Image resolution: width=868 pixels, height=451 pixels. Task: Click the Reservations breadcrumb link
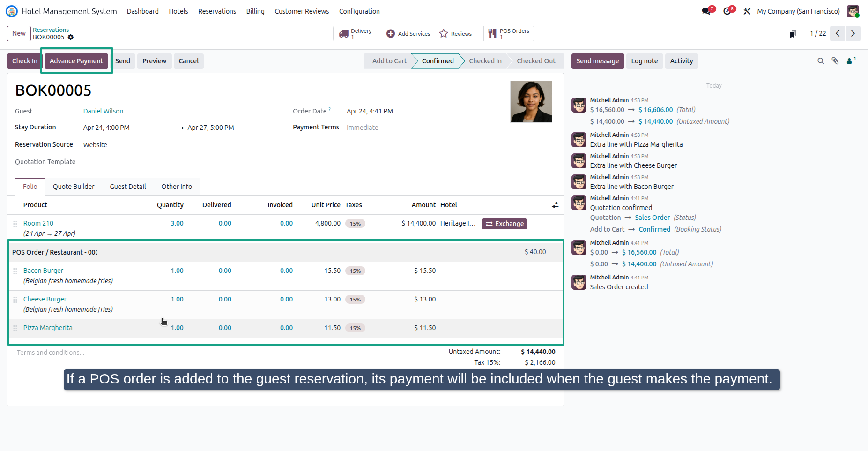tap(51, 30)
